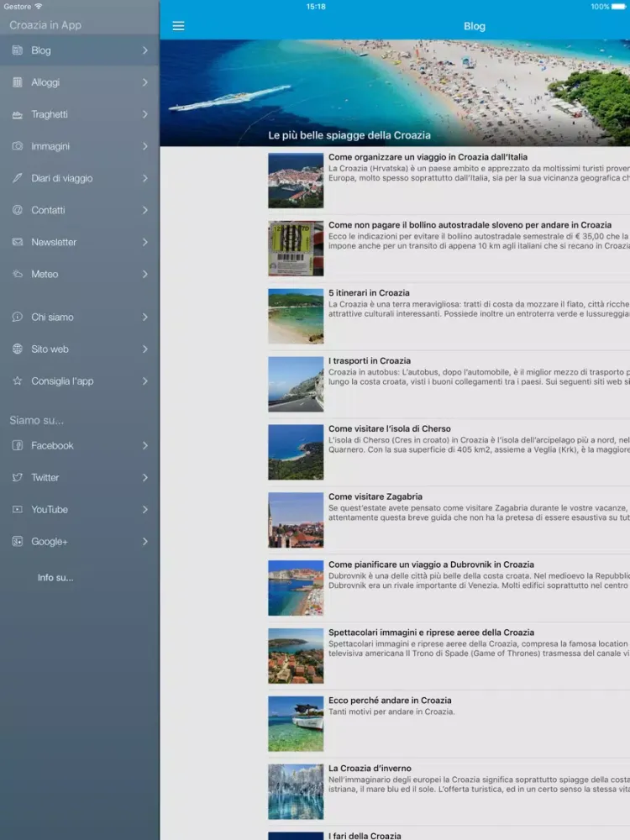
Task: Open the featured beaches banner image
Action: tap(395, 92)
